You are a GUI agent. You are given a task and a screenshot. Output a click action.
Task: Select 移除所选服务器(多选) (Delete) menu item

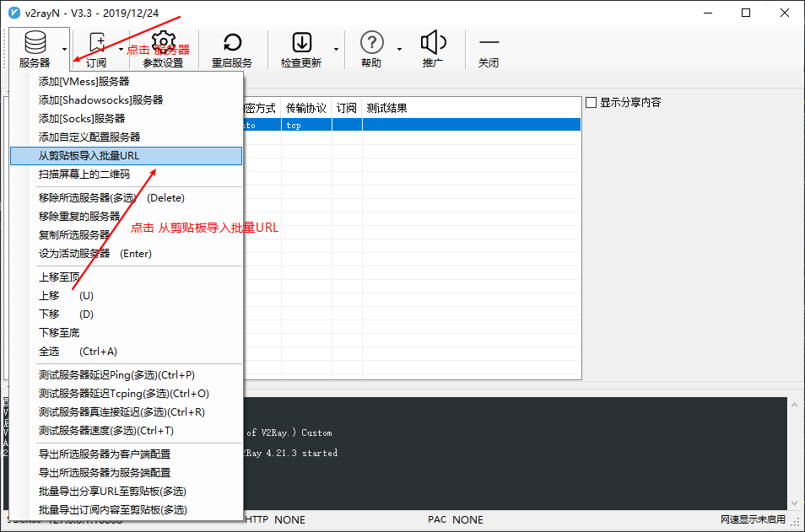point(127,198)
